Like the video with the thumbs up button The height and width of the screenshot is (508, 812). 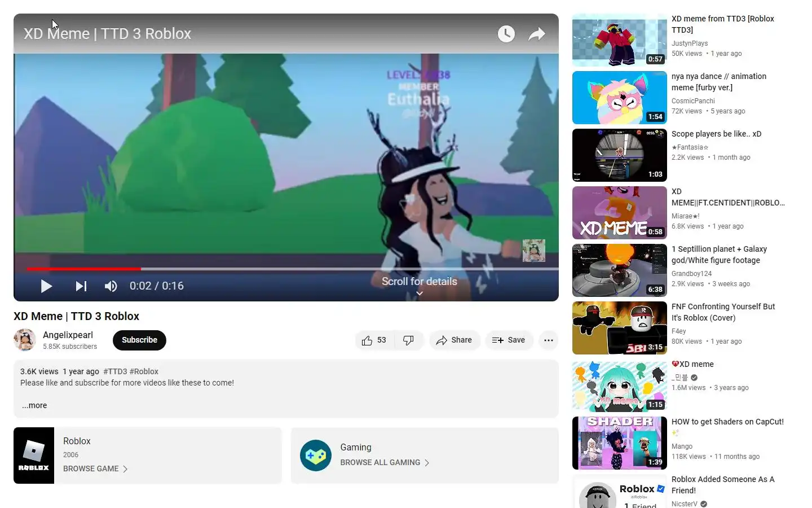pyautogui.click(x=374, y=340)
